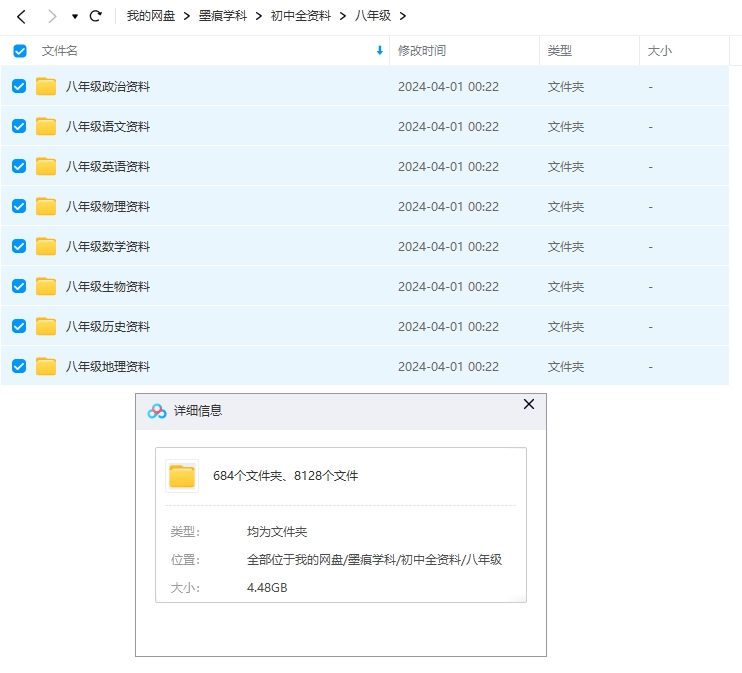Open the 八年级生物资料 folder name

[108, 287]
